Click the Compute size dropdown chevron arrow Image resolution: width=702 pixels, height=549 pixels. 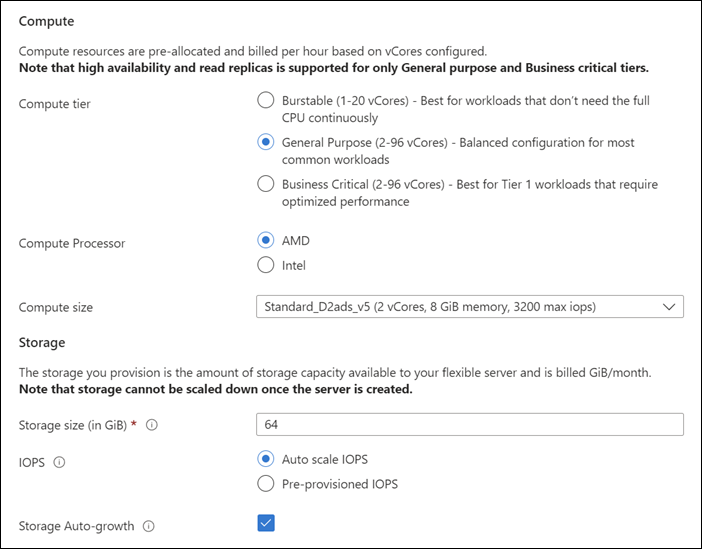(x=668, y=307)
